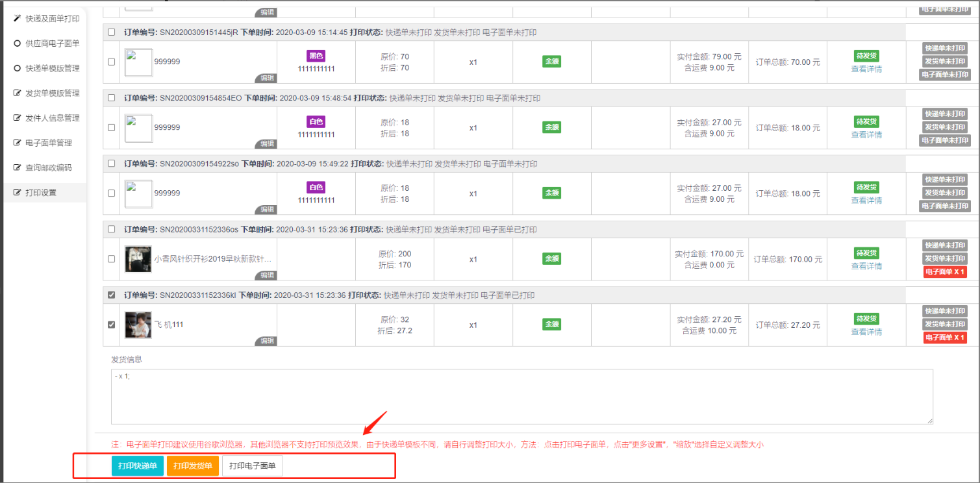The image size is (980, 483).
Task: Tick the item checkbox for the 小香风针织开衫 product
Action: (112, 259)
